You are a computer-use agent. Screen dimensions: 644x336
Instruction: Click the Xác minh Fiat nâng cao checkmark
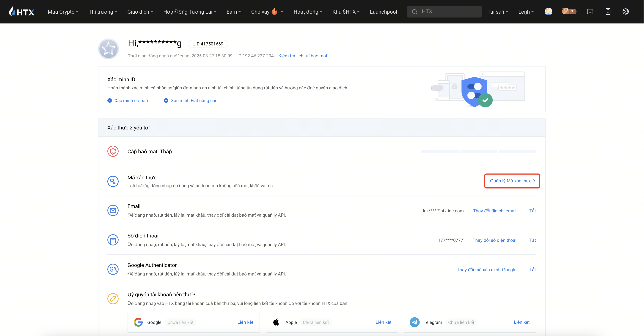pos(166,100)
